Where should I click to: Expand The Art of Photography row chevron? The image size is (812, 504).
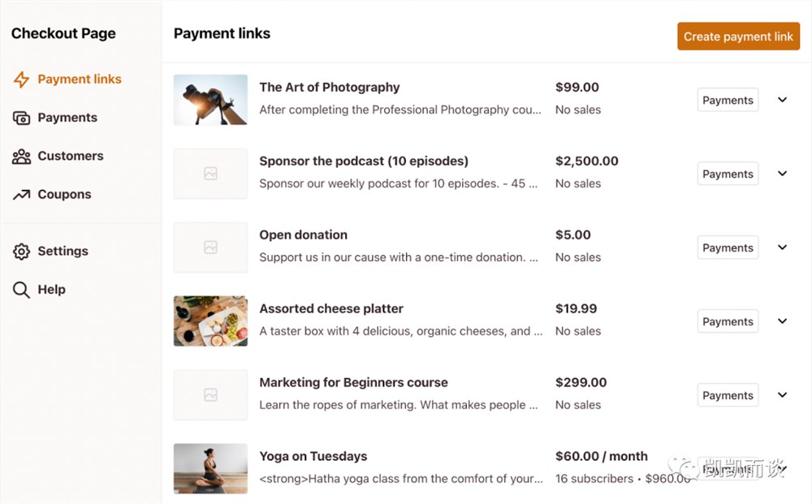click(783, 99)
